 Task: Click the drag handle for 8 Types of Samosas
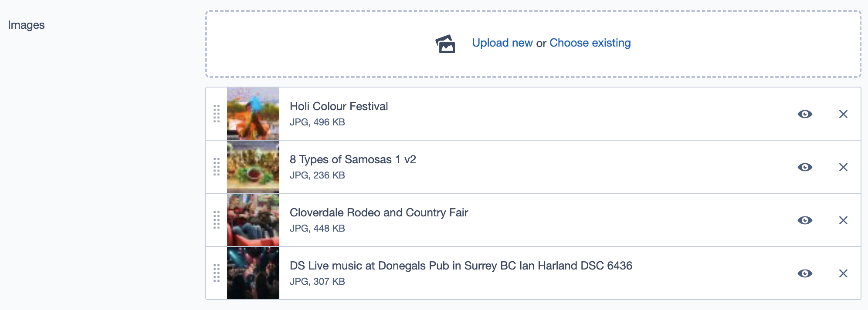pos(217,167)
